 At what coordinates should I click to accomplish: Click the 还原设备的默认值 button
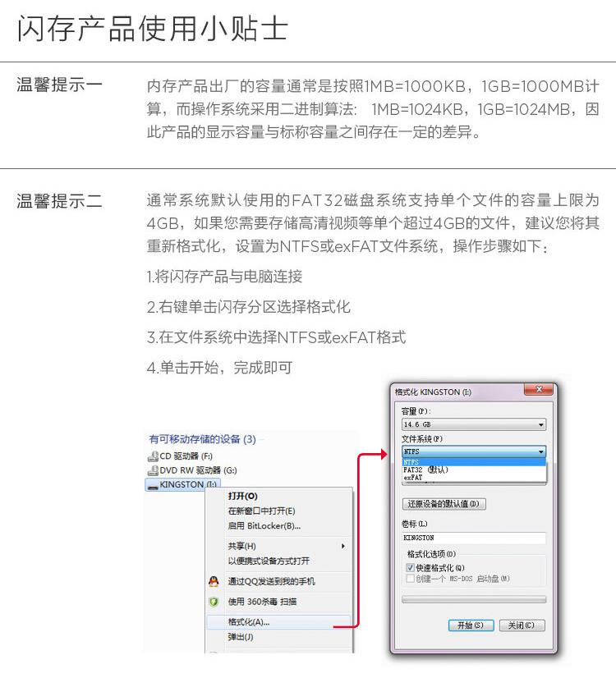pos(444,504)
